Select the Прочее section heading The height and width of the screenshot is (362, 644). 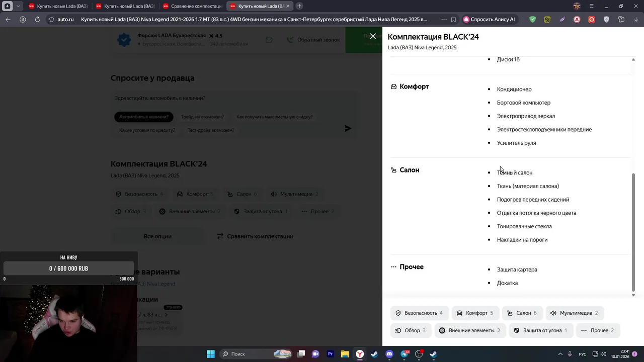click(x=412, y=267)
